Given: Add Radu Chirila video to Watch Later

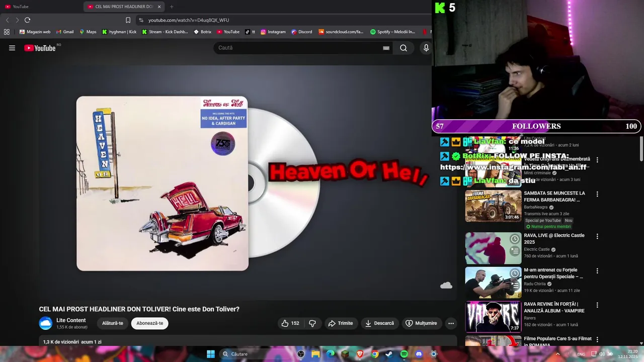Looking at the screenshot, I should point(515,274).
